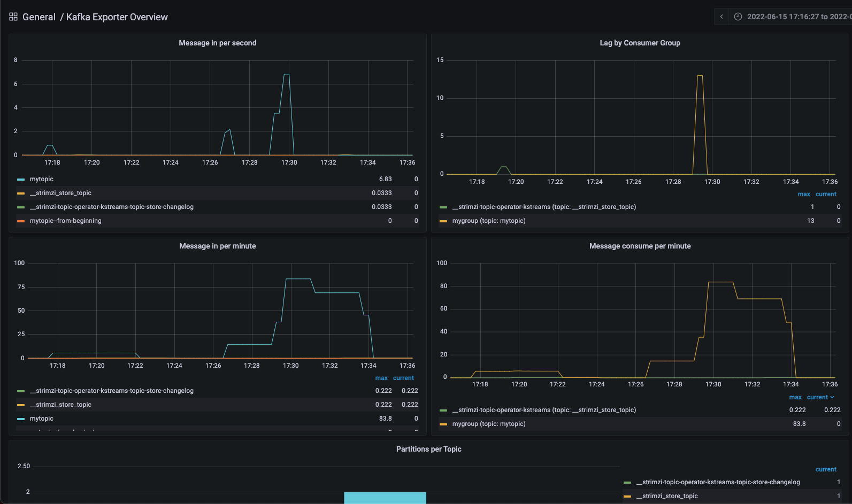This screenshot has height=504, width=852.
Task: Sort Lag legend by max column
Action: coord(804,194)
